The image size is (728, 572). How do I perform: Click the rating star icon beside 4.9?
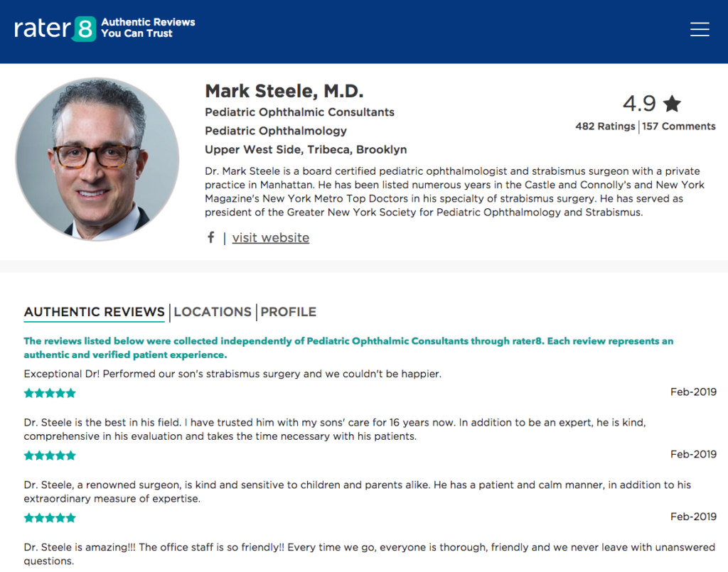click(x=672, y=104)
